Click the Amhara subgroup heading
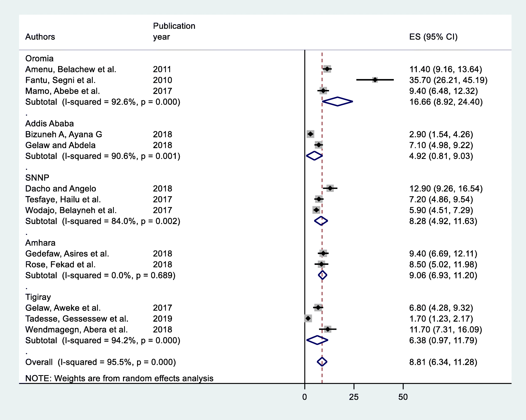Viewport: 526px width, 420px height. pos(40,243)
